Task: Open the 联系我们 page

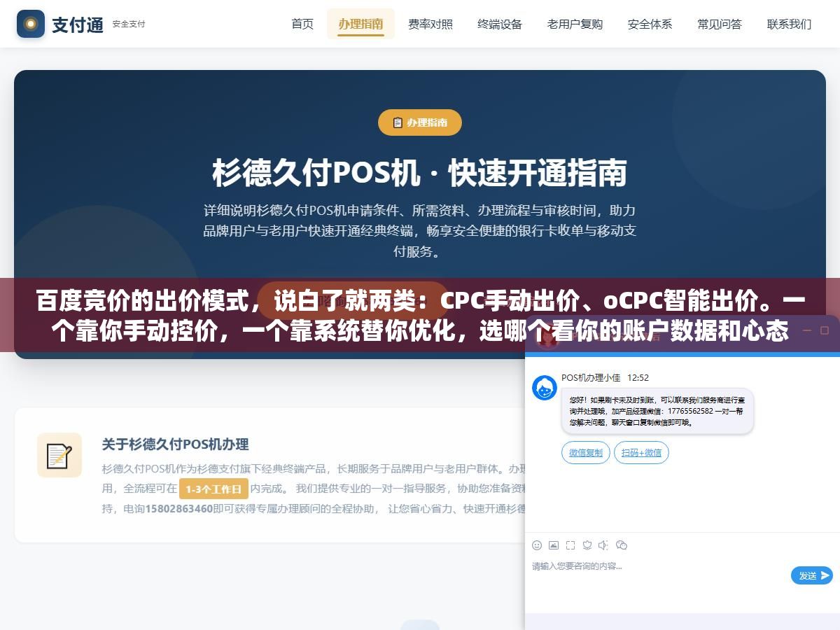Action: point(789,24)
